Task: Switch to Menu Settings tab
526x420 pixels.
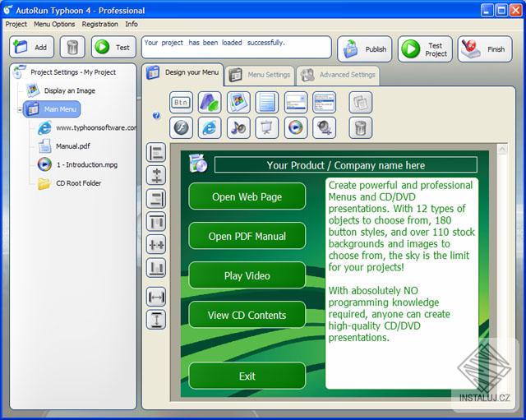Action: pos(260,75)
